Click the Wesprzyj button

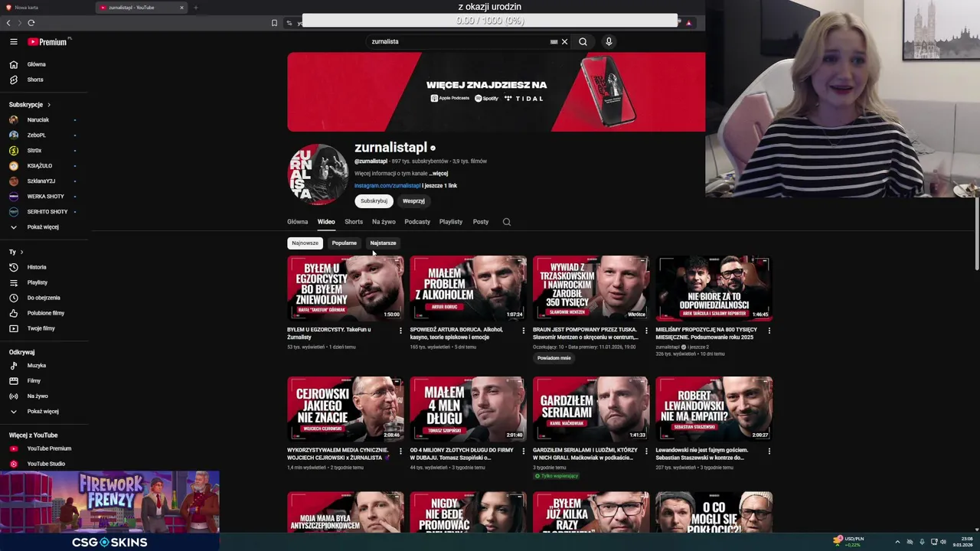413,201
